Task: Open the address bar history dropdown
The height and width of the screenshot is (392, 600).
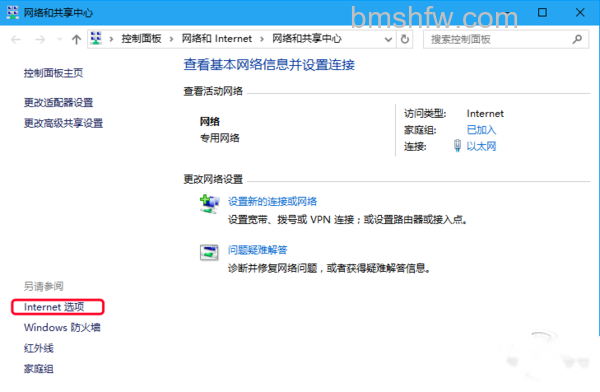Action: click(x=388, y=39)
